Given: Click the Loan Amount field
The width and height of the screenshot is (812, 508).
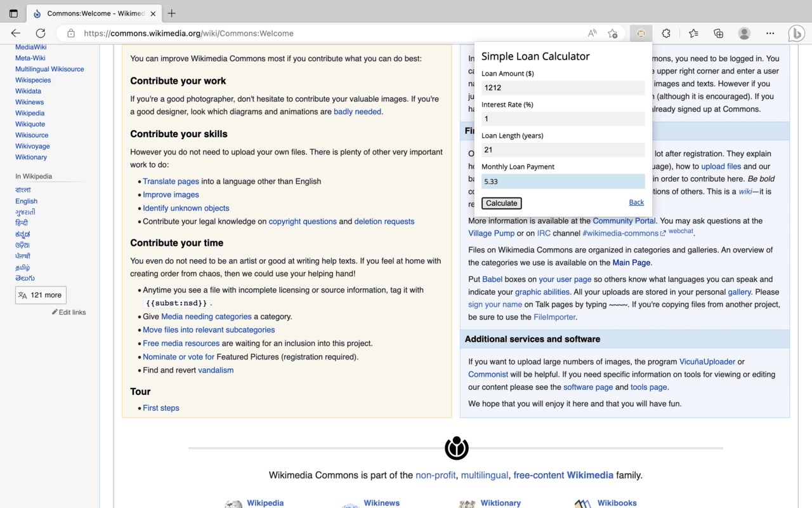Looking at the screenshot, I should pyautogui.click(x=563, y=88).
